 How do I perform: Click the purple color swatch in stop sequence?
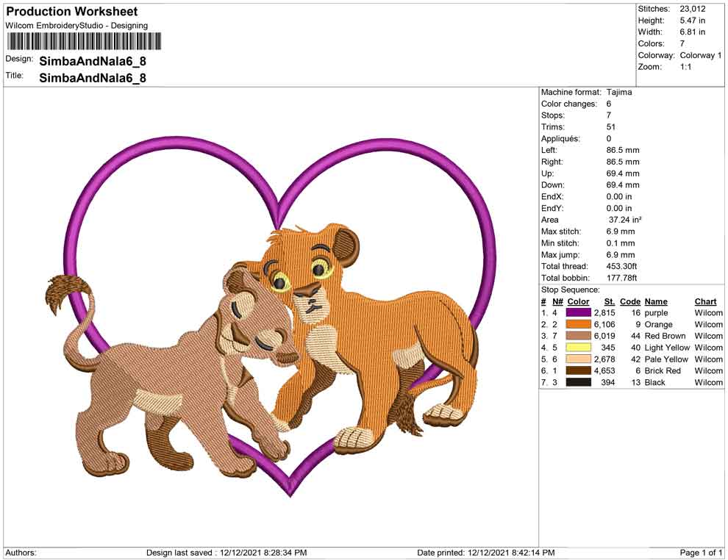pyautogui.click(x=578, y=313)
